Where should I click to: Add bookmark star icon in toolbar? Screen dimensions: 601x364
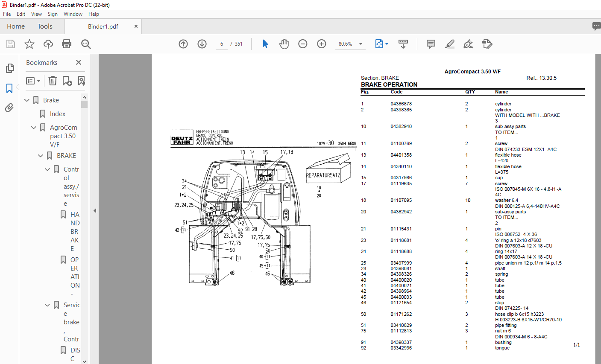(29, 44)
